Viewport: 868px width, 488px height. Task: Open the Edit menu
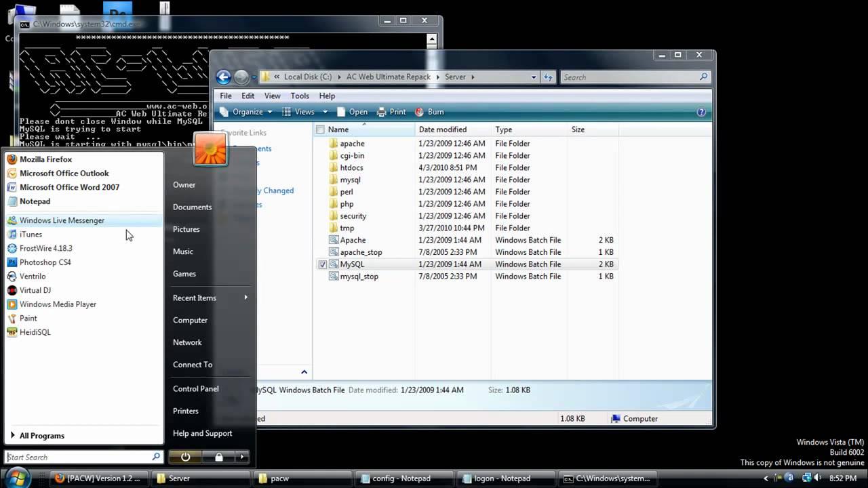pyautogui.click(x=248, y=96)
